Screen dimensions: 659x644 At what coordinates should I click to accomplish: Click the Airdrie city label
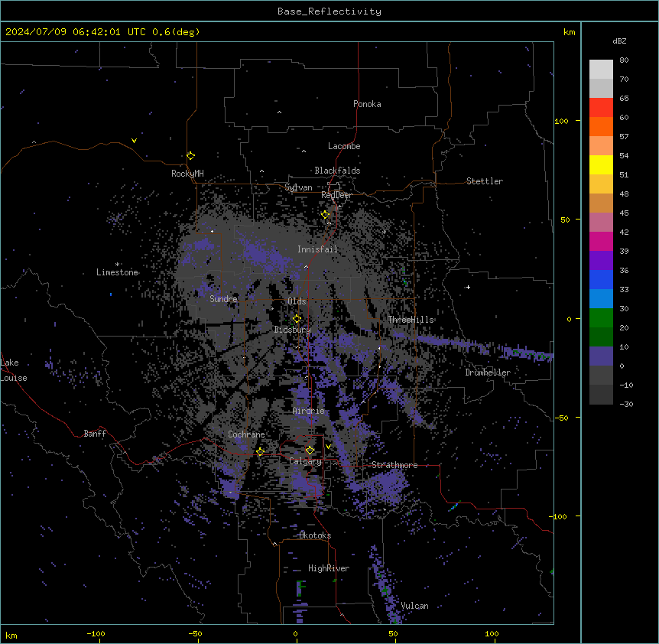(309, 411)
